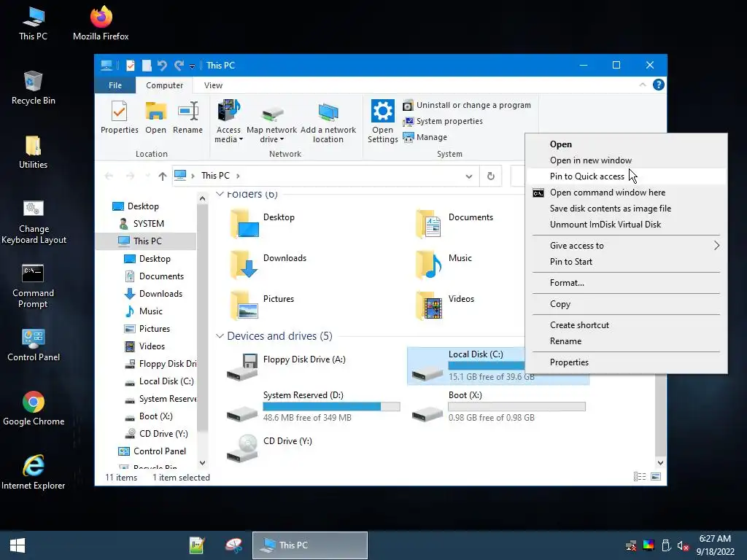Select CD Drive (Y:) in Devices and drives
Image resolution: width=747 pixels, height=560 pixels.
pyautogui.click(x=270, y=448)
